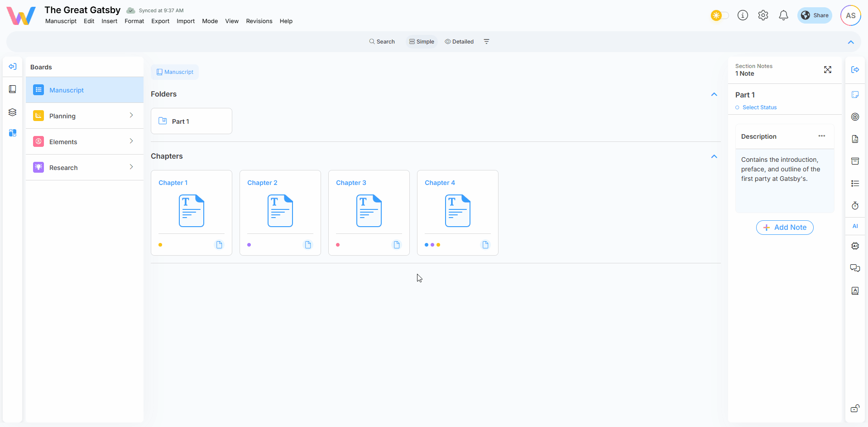Open the comments chat icon
This screenshot has width=868, height=427.
(x=855, y=268)
